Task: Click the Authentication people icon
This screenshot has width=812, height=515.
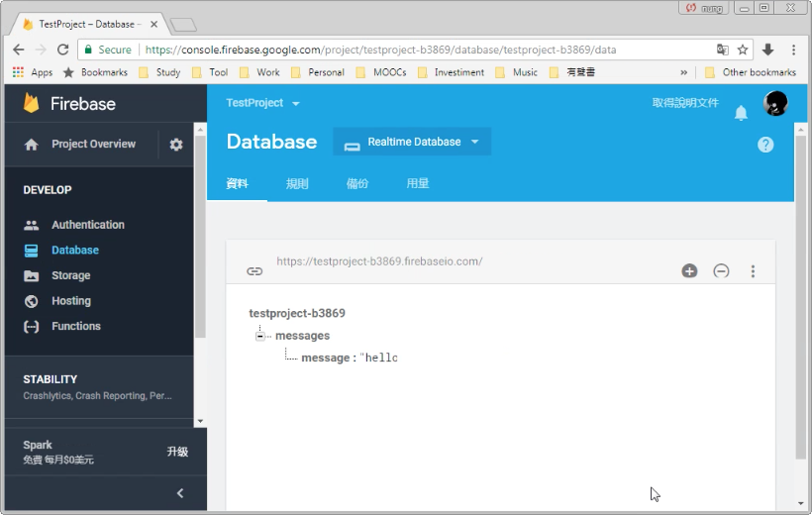Action: [x=31, y=225]
